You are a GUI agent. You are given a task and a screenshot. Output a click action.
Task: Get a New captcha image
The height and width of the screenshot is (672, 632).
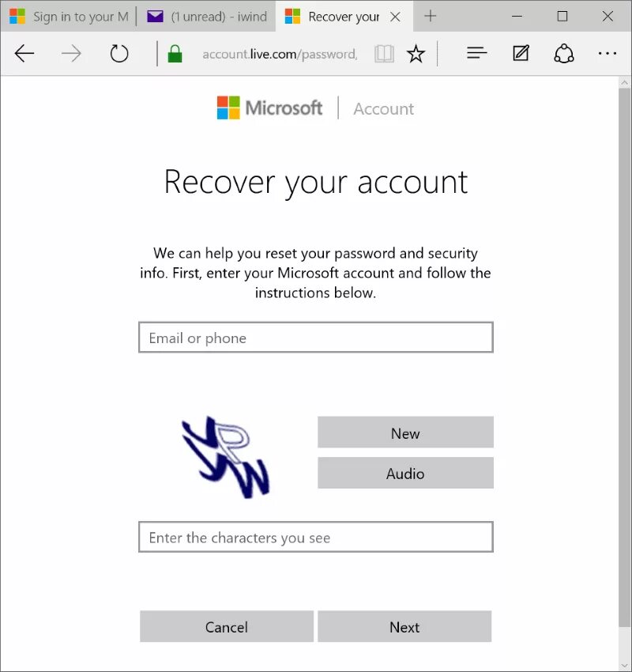tap(405, 432)
